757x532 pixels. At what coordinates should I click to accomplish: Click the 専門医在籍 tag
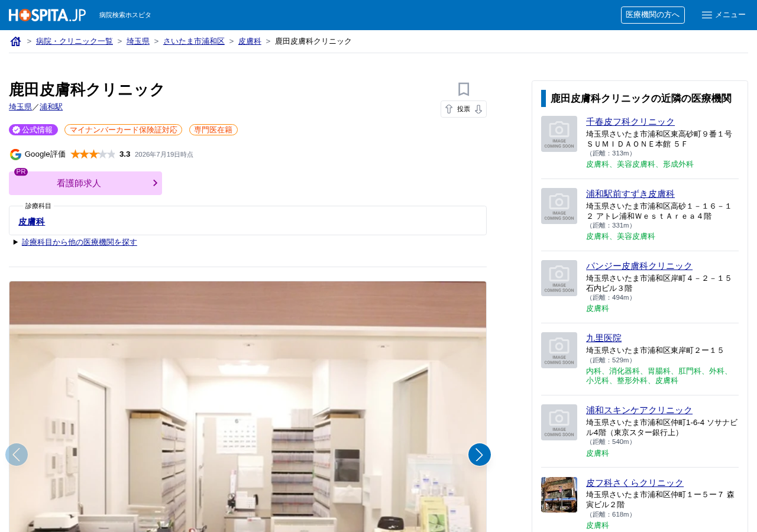click(x=213, y=130)
